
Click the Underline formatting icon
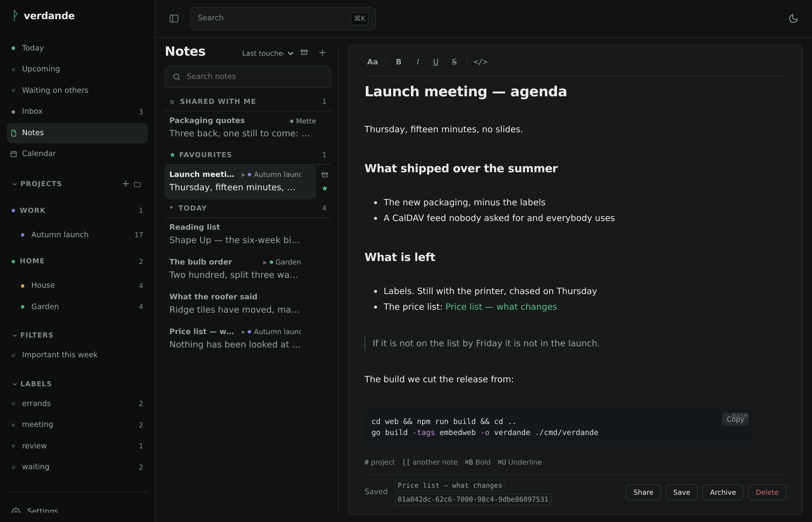[x=436, y=62]
